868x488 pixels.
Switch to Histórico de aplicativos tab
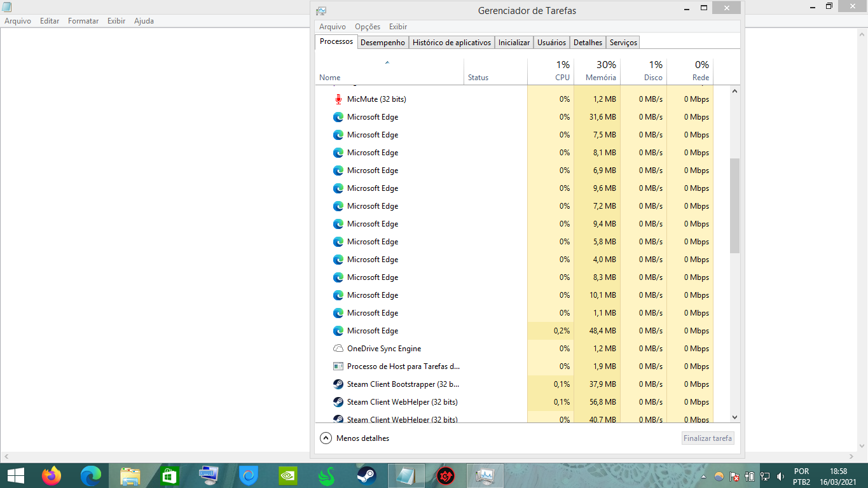pyautogui.click(x=452, y=43)
